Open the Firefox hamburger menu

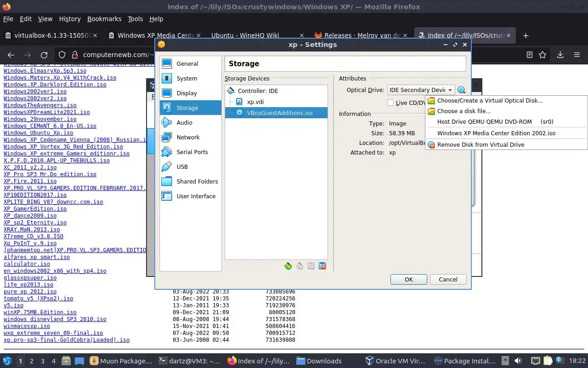[x=577, y=55]
